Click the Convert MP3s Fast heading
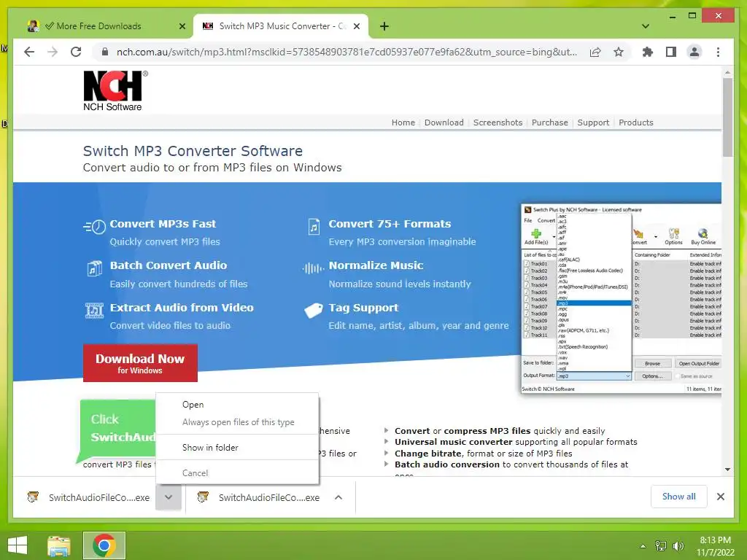This screenshot has width=747, height=560. (x=163, y=224)
